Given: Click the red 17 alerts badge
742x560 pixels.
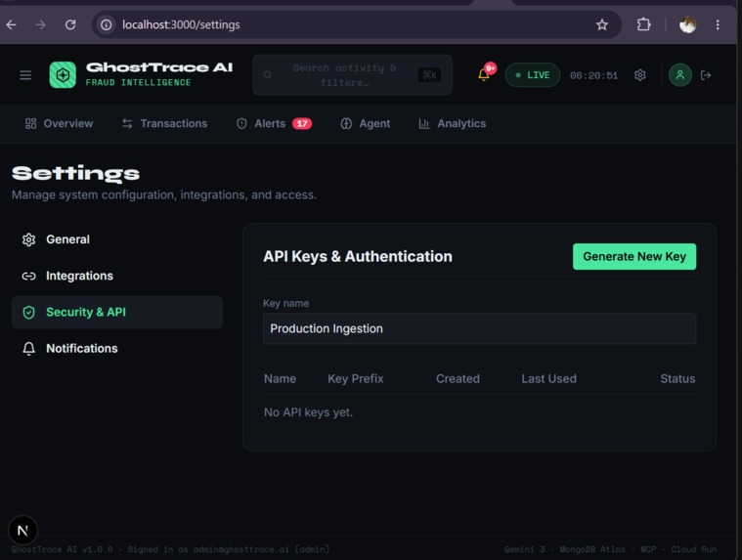Looking at the screenshot, I should (301, 123).
